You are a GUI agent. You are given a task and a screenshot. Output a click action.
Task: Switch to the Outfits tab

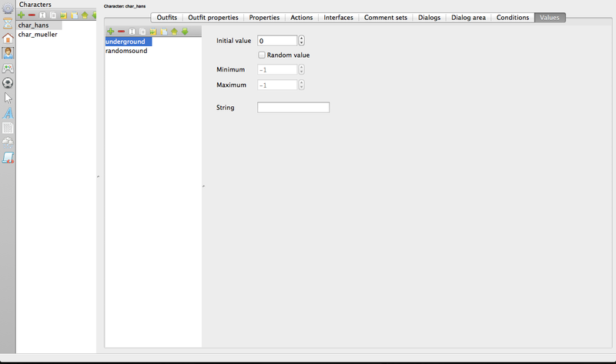166,17
